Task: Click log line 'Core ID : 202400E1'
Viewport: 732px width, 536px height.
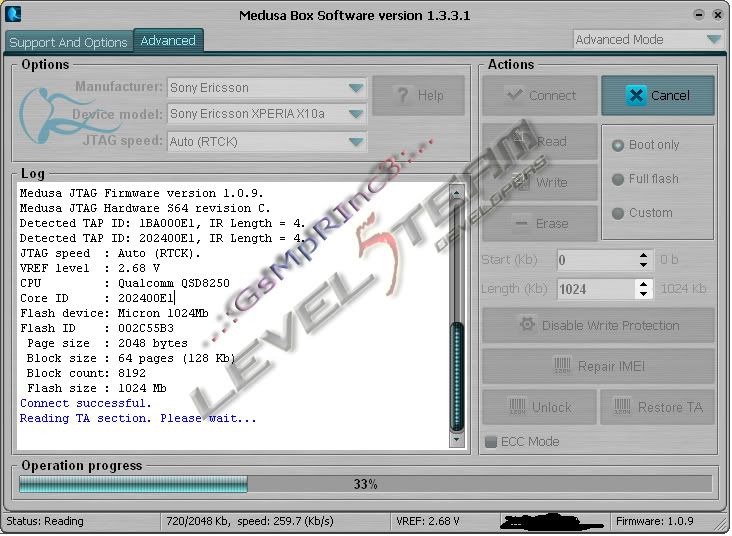Action: (x=97, y=298)
